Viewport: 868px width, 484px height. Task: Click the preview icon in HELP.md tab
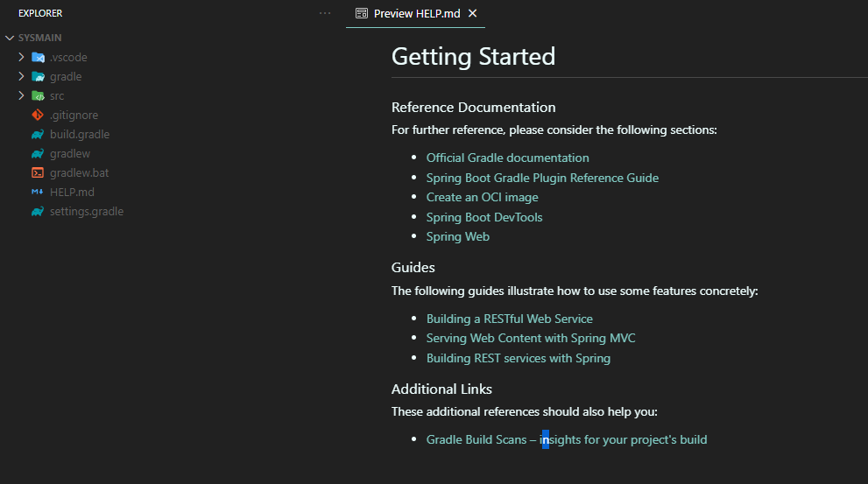coord(362,13)
